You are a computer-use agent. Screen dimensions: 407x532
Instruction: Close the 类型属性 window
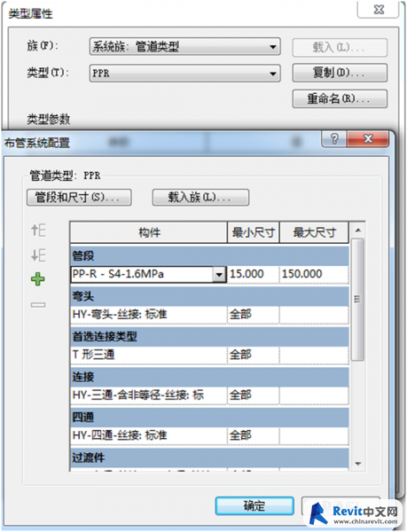[379, 10]
